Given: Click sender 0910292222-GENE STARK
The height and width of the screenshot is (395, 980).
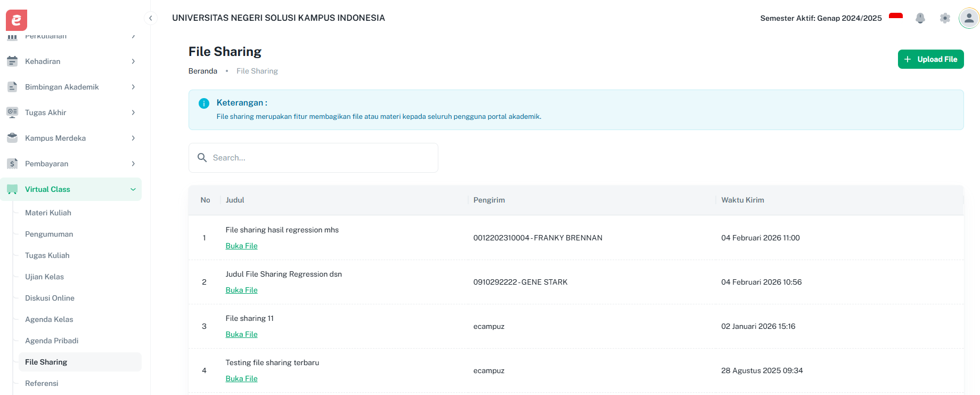Looking at the screenshot, I should tap(520, 282).
